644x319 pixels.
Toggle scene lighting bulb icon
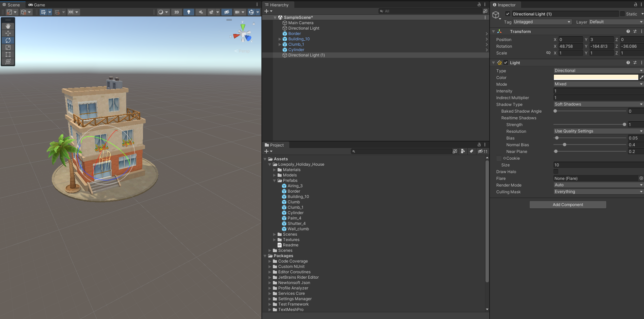[189, 12]
